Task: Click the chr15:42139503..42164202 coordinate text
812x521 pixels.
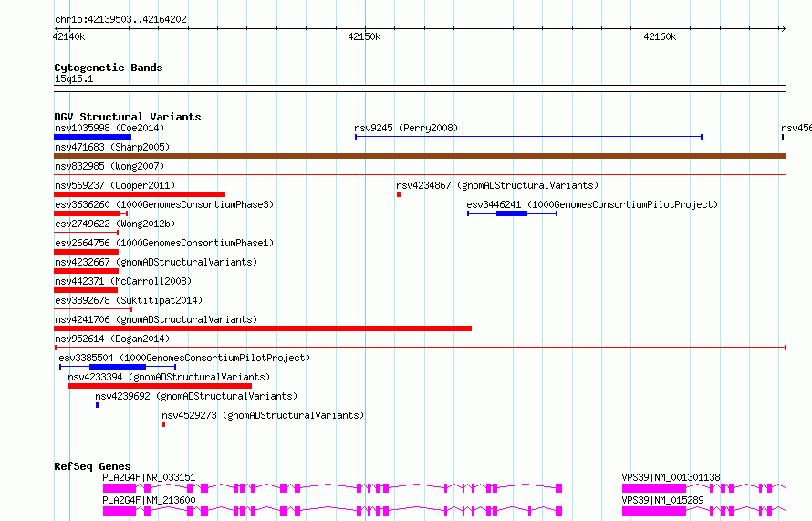Action: pyautogui.click(x=120, y=20)
